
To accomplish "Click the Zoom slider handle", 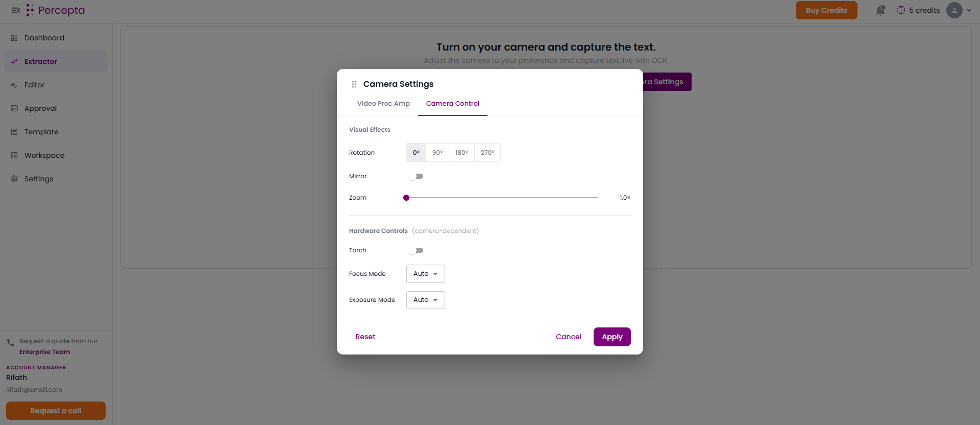I will coord(406,198).
